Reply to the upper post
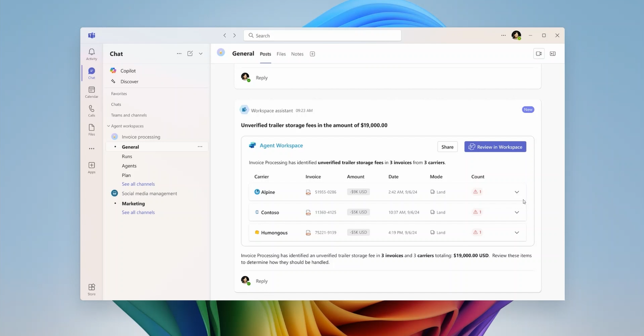This screenshot has height=336, width=644. pyautogui.click(x=262, y=78)
